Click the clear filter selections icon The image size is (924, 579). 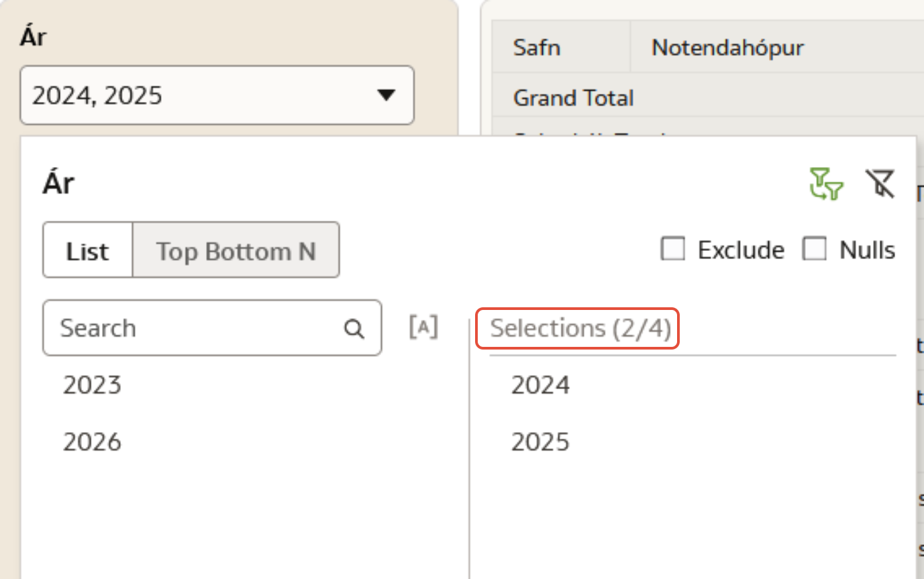(x=880, y=185)
